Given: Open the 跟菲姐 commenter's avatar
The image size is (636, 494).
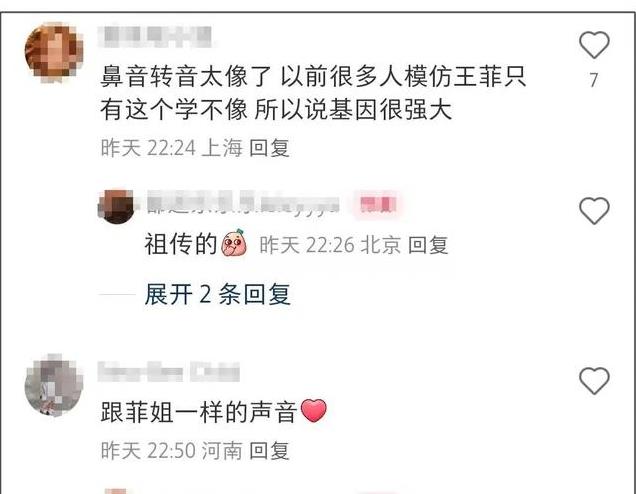Looking at the screenshot, I should (54, 385).
